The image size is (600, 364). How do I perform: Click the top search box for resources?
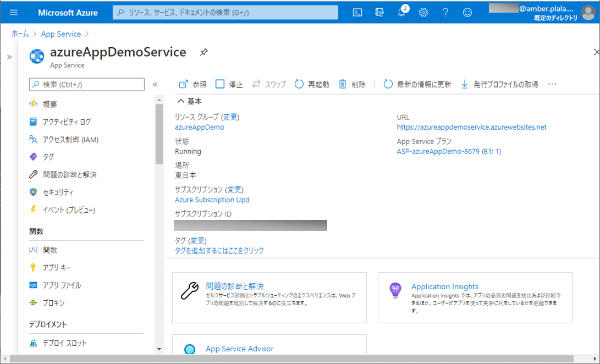click(x=225, y=13)
